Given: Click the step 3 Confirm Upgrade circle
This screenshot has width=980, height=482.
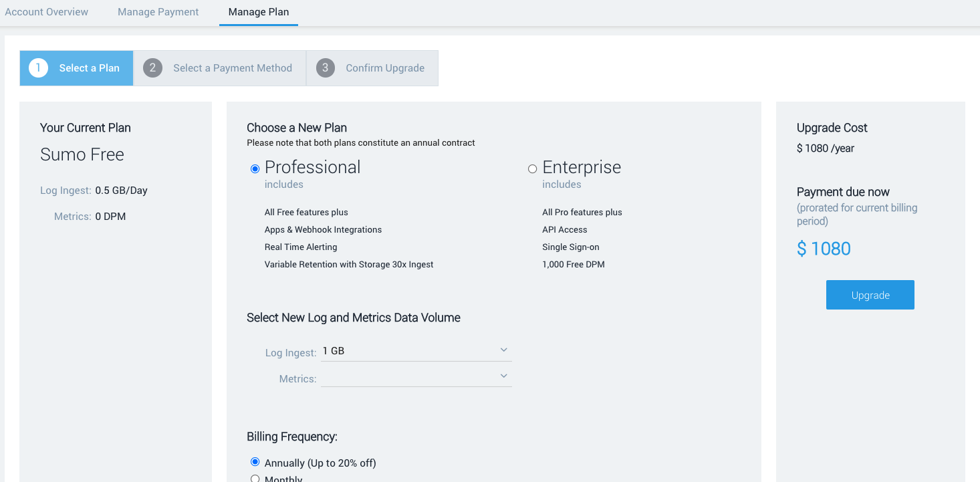Looking at the screenshot, I should [x=326, y=68].
